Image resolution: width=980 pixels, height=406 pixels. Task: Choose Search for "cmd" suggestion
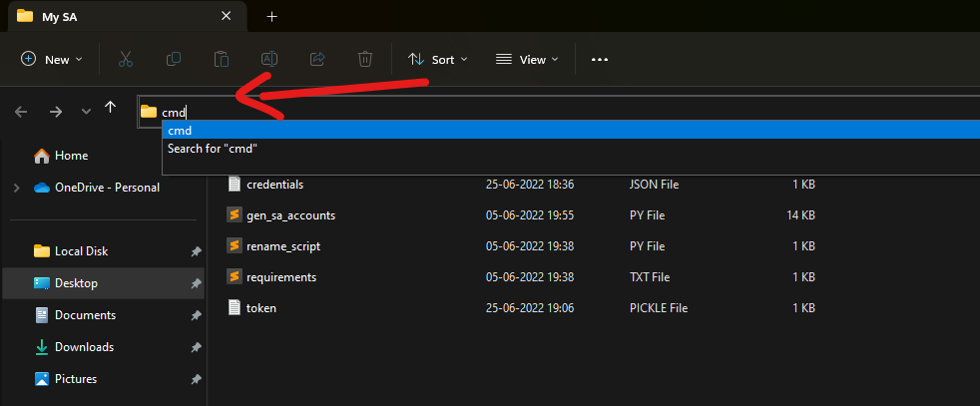[571, 149]
